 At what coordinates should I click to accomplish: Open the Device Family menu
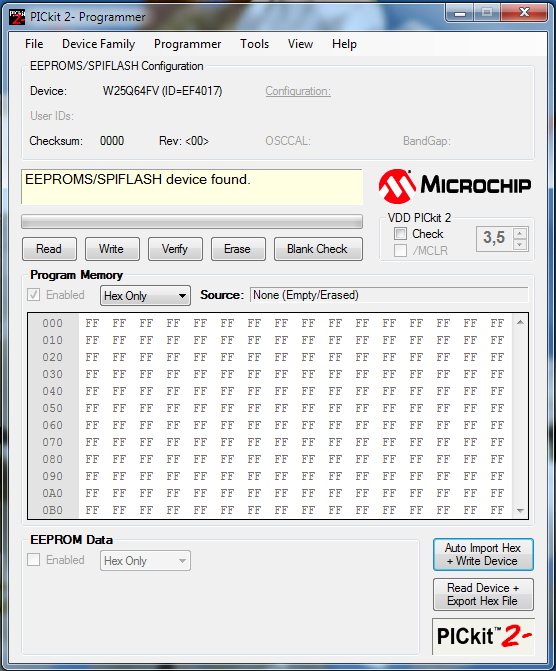click(98, 44)
